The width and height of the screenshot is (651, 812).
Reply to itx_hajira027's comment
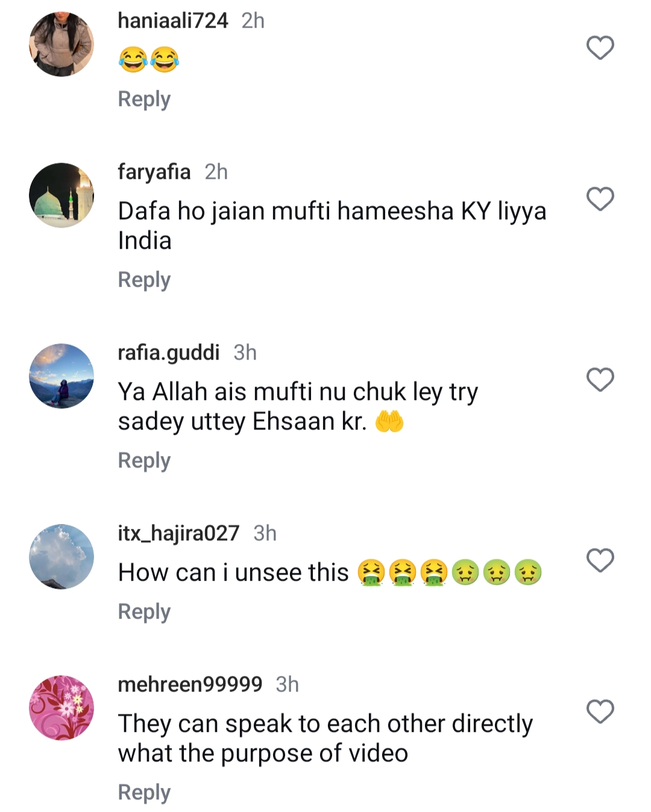click(x=143, y=610)
